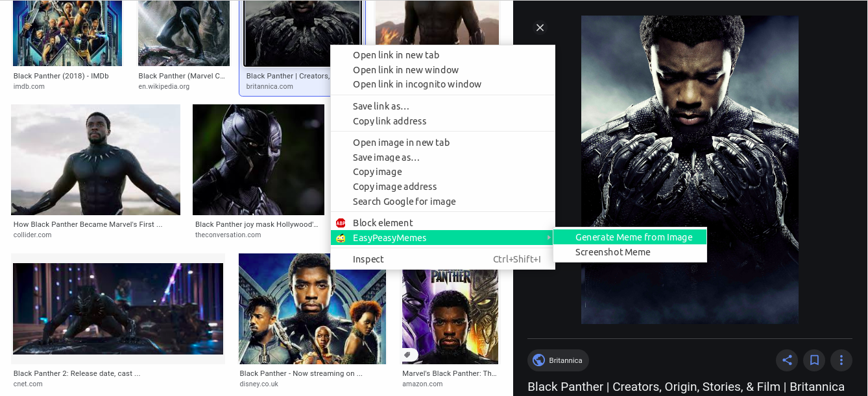Choose Save image as...

(x=443, y=157)
